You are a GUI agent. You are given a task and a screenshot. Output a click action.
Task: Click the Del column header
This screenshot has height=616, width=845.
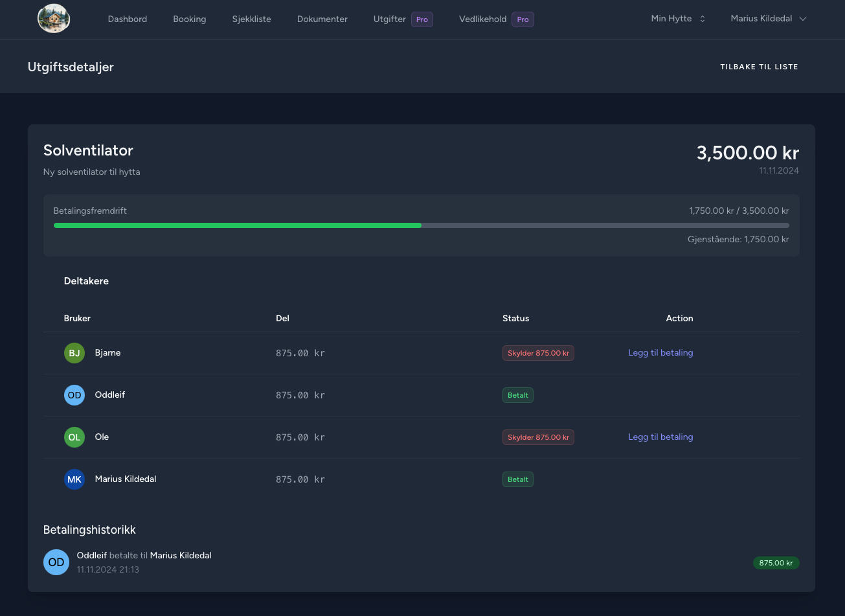tap(282, 318)
